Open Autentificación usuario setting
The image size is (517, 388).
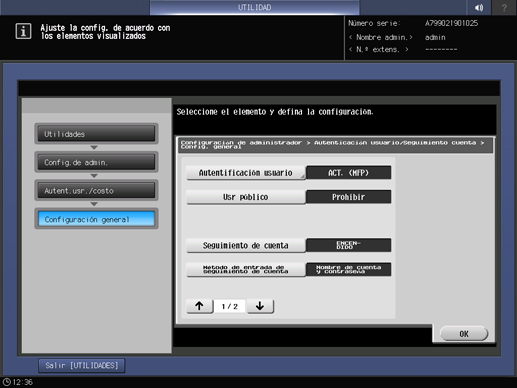coord(246,173)
